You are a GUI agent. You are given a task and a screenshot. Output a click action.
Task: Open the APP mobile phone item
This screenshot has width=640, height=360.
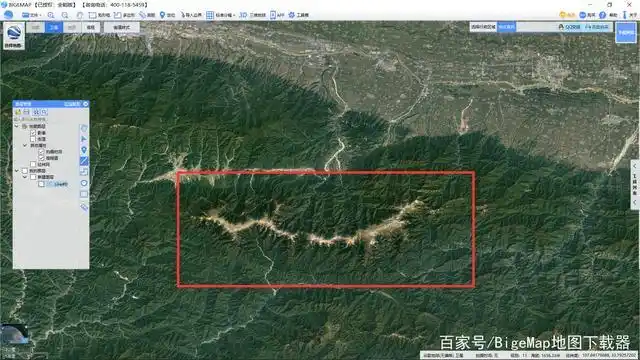(x=277, y=15)
